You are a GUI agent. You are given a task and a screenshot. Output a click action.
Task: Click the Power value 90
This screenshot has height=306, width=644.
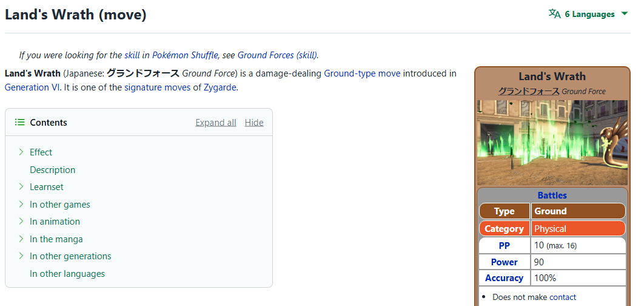click(x=539, y=262)
